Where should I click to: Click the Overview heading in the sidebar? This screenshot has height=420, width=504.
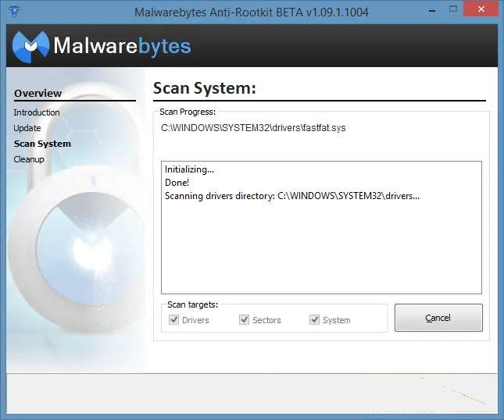38,93
